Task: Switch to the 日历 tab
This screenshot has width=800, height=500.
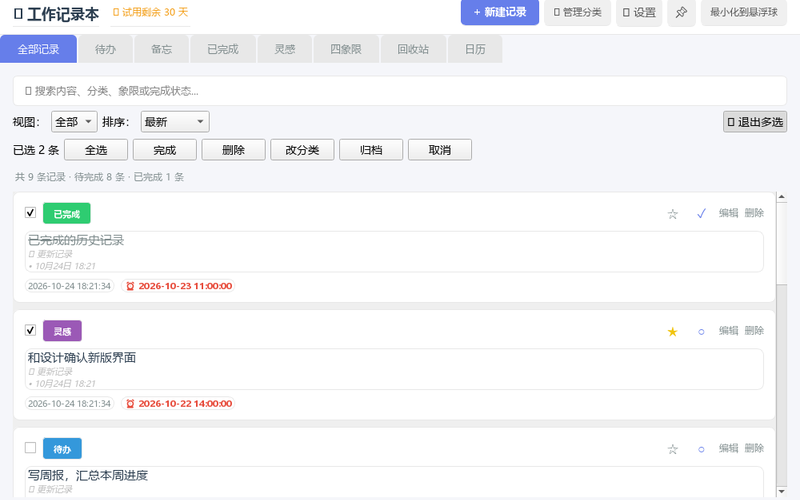Action: pos(475,49)
